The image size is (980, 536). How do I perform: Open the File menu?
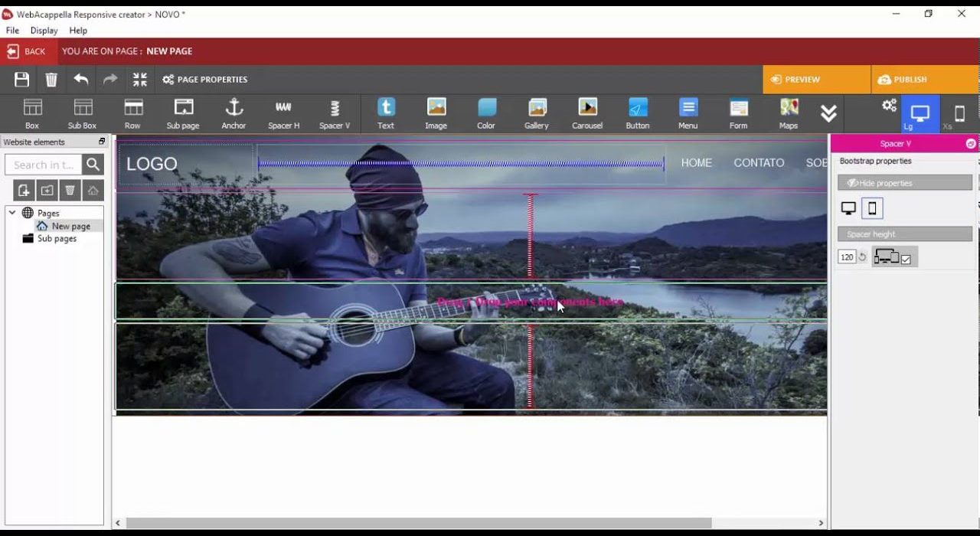pyautogui.click(x=12, y=31)
